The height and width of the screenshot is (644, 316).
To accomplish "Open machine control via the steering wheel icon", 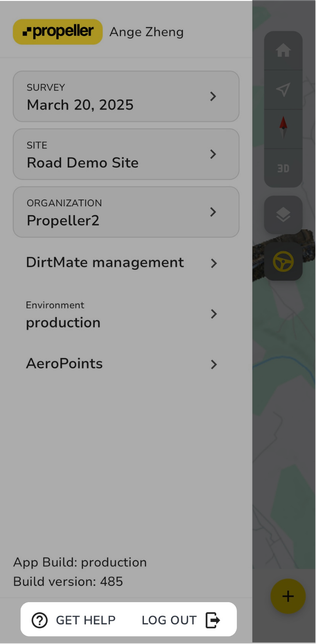I will click(x=283, y=261).
